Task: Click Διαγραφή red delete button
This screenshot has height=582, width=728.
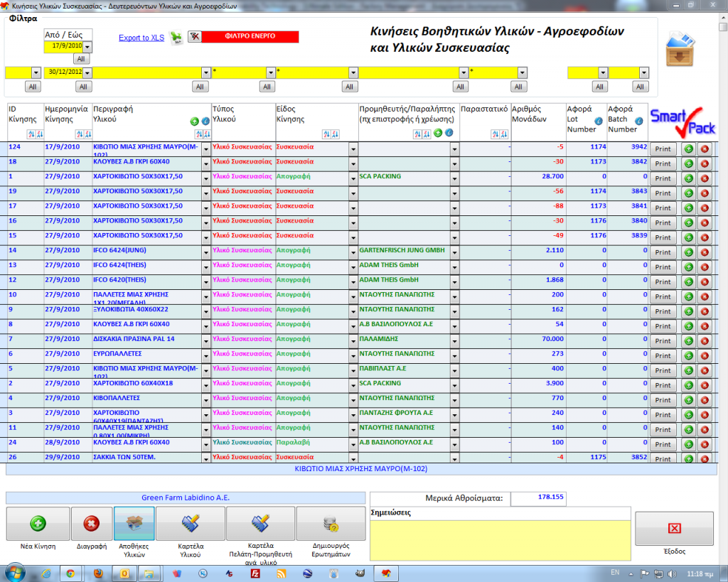Action: (92, 524)
